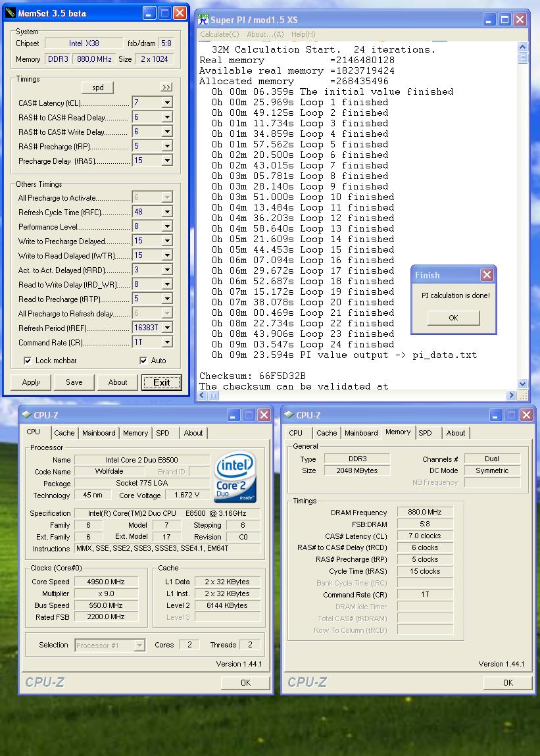The height and width of the screenshot is (756, 540).
Task: Click the left CPU-Z window title icon
Action: pos(26,415)
